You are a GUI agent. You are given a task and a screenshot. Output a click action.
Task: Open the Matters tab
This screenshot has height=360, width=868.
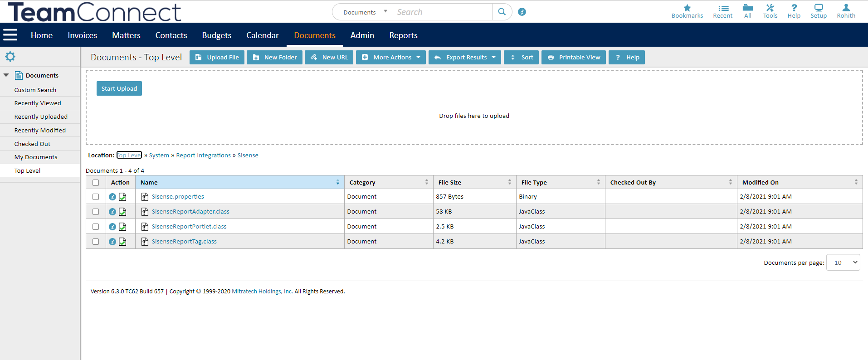click(x=126, y=35)
